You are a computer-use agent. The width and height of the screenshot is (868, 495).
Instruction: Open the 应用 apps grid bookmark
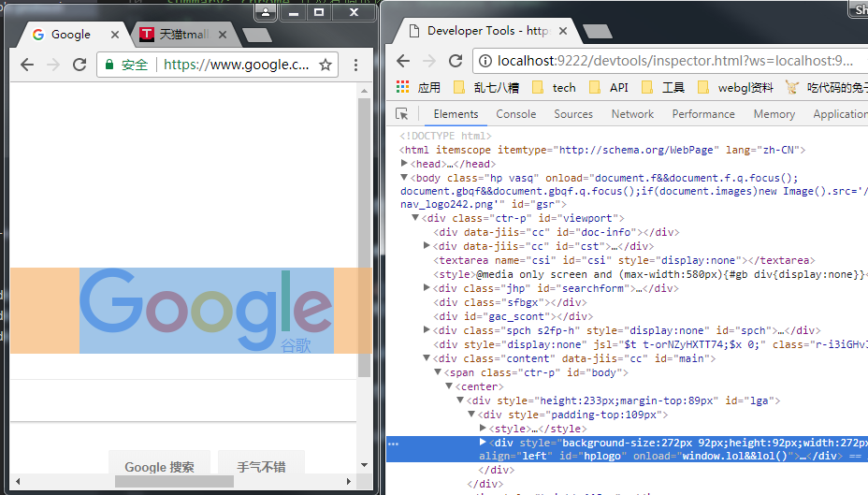418,87
